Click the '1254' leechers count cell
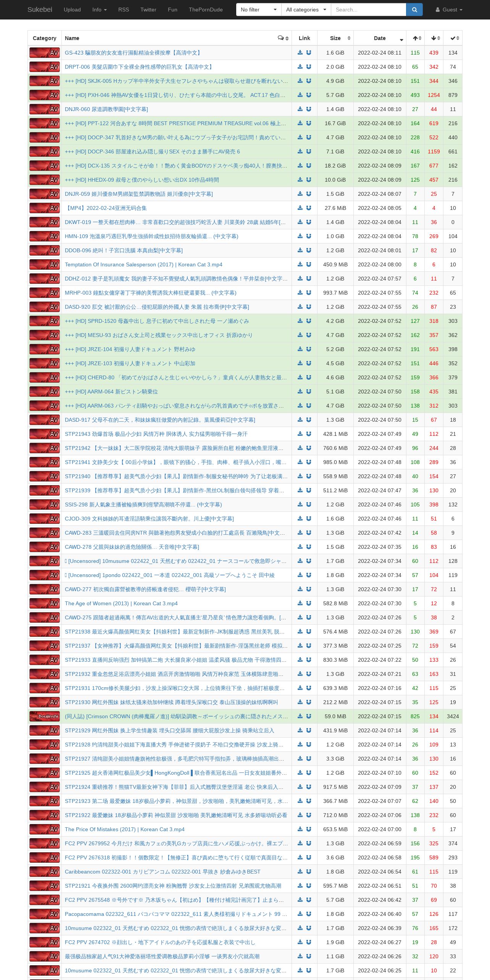Viewport: 490px width, 980px height. (434, 95)
